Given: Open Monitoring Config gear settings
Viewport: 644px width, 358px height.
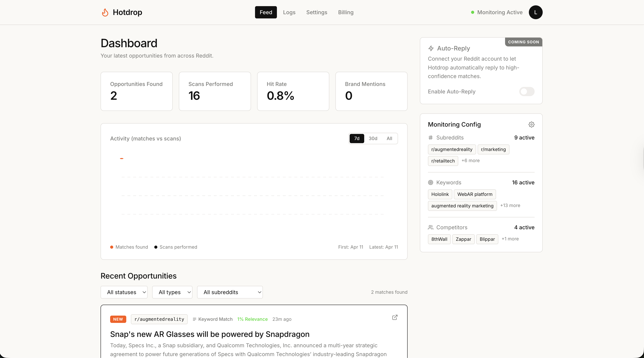Looking at the screenshot, I should click(531, 125).
